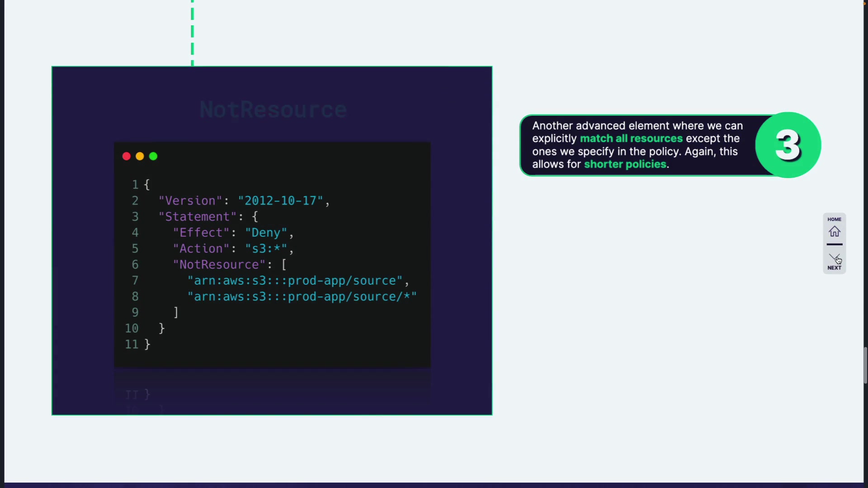Click the faded NotResource heading

point(273,110)
